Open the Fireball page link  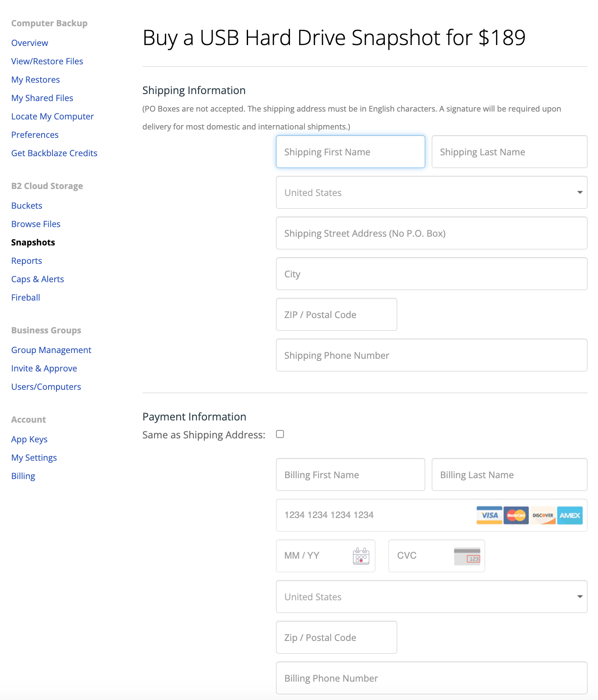(x=26, y=297)
